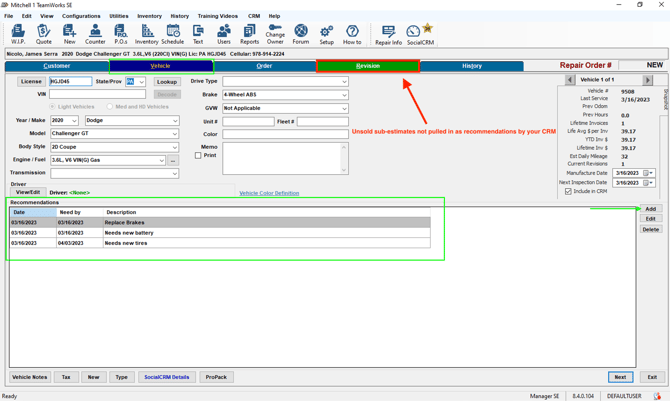Open the Body Style dropdown
This screenshot has width=670, height=401.
click(x=175, y=147)
